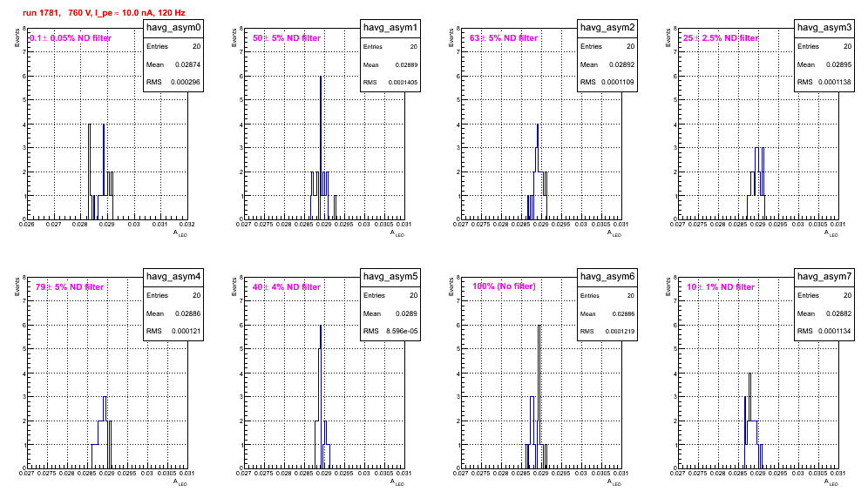
Task: Click the '0.1± 0.05% ND filter' label
Action: [71, 38]
